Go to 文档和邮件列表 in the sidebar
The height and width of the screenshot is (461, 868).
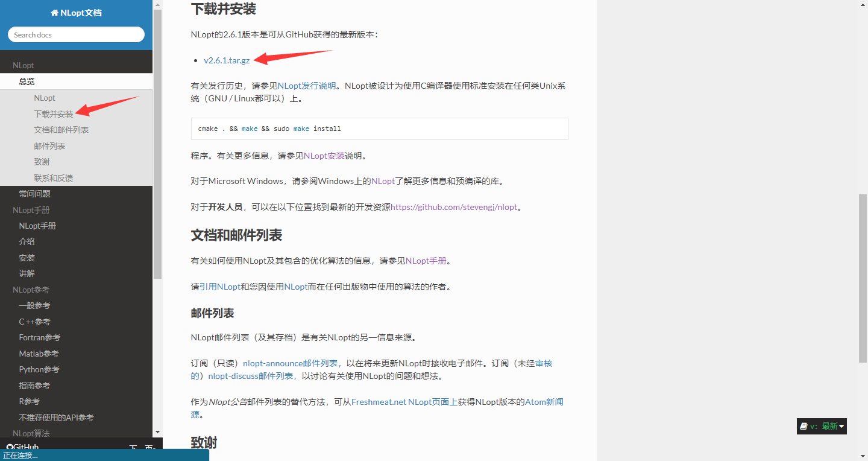[61, 130]
